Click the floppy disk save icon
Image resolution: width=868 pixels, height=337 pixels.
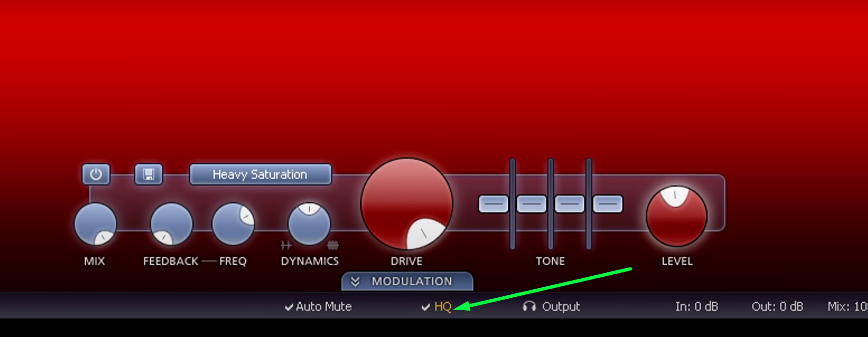148,174
